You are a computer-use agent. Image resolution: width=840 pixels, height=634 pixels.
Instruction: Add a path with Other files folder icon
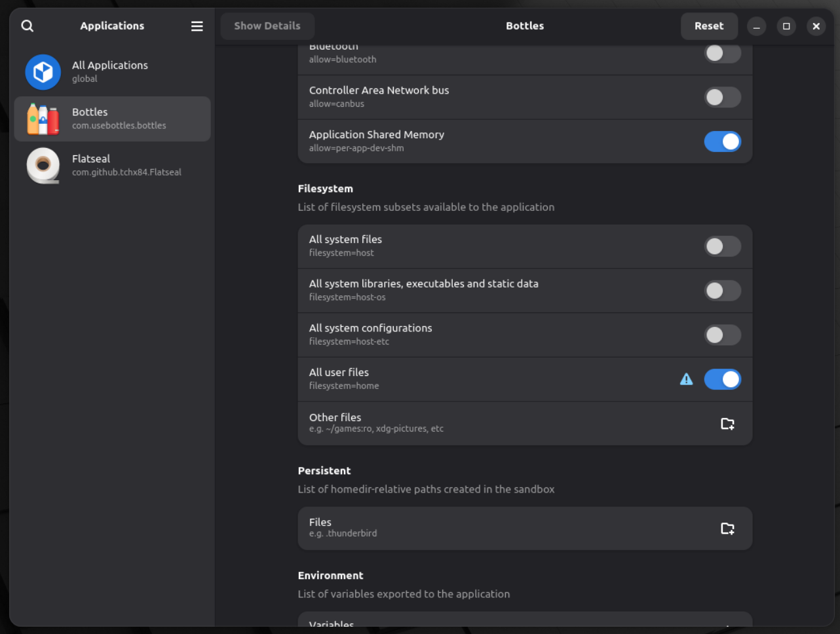[727, 424]
